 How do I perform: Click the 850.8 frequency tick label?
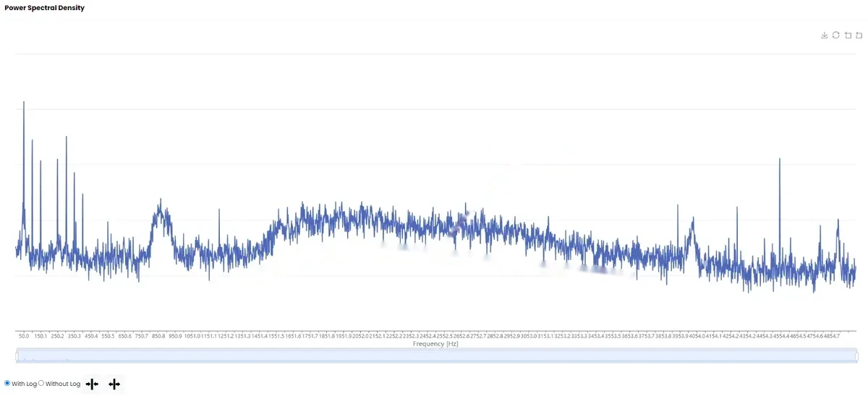[x=158, y=336]
